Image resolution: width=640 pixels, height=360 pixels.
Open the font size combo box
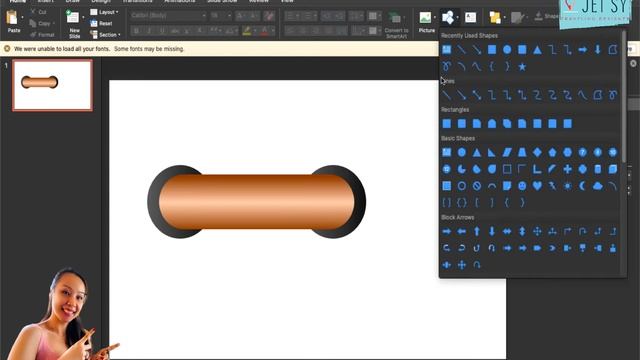[221, 16]
